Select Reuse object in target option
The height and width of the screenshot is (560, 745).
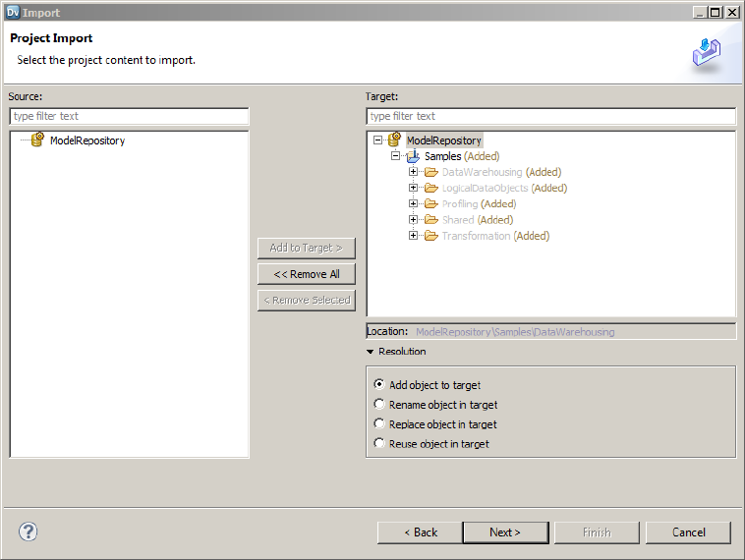(x=379, y=443)
